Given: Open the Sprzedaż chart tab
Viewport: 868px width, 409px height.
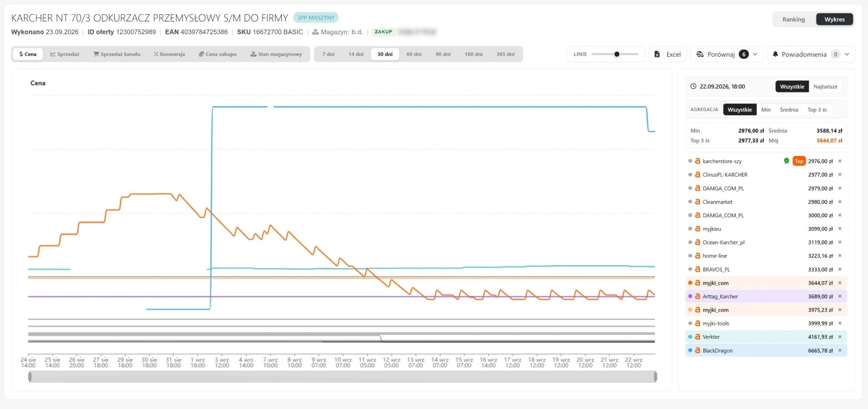Looking at the screenshot, I should point(65,54).
